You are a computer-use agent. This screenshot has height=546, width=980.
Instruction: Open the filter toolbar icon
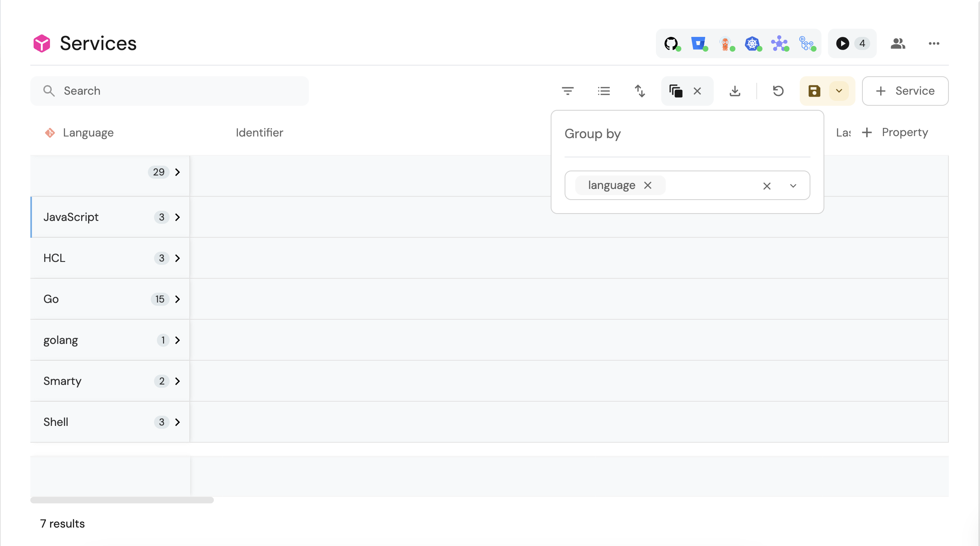567,91
